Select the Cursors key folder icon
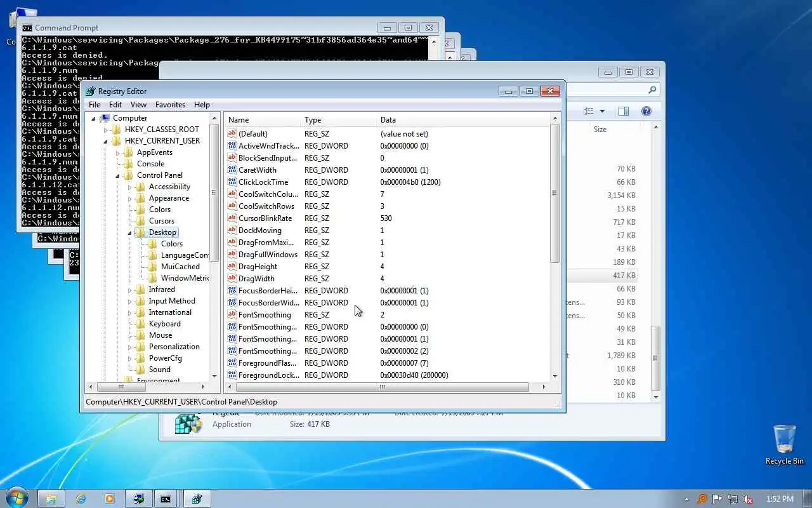 141,221
